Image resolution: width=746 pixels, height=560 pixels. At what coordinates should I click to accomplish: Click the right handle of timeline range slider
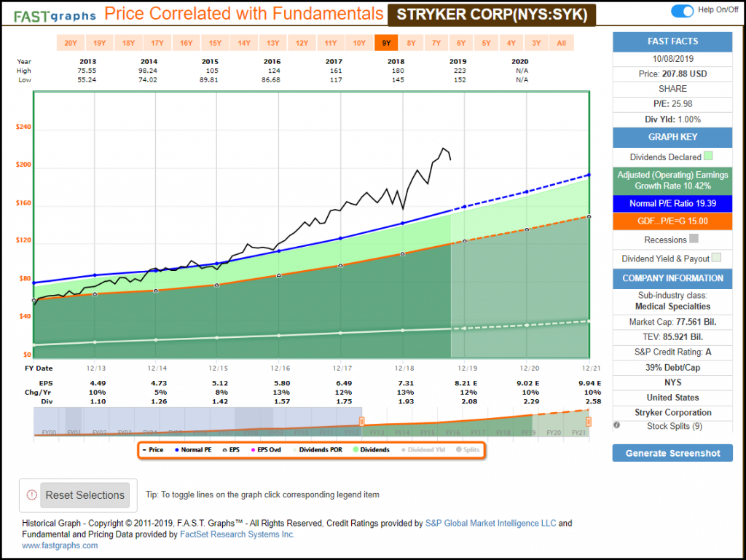click(588, 421)
